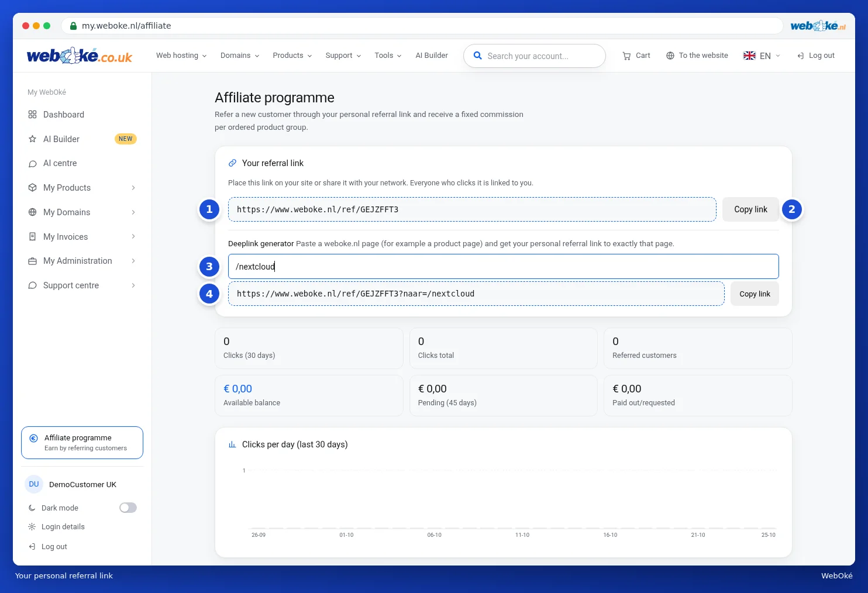Click the My Administration briefcase icon

pos(33,261)
